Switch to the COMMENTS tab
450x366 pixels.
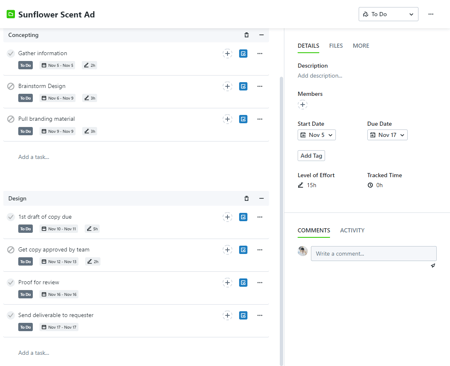314,230
